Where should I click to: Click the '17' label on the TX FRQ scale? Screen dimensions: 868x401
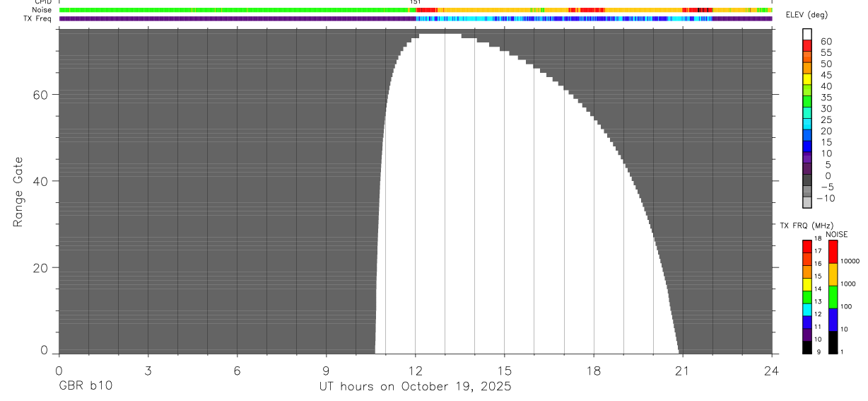pos(818,251)
